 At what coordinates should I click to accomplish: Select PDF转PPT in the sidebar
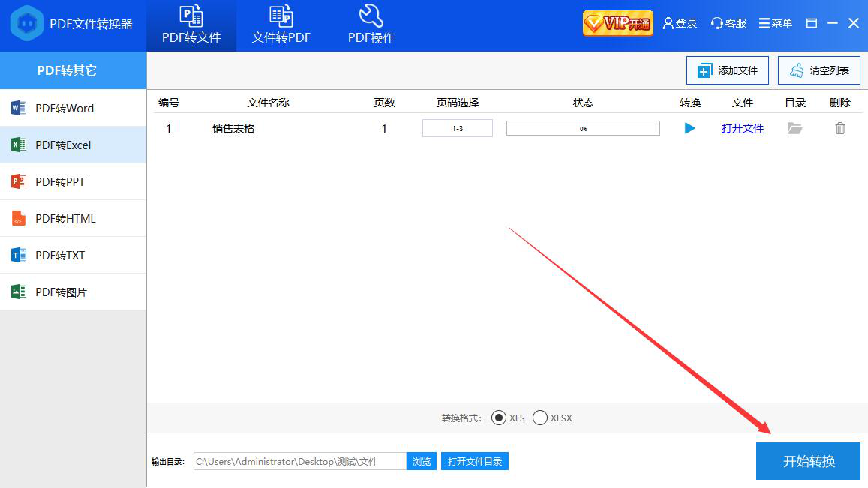click(x=73, y=181)
